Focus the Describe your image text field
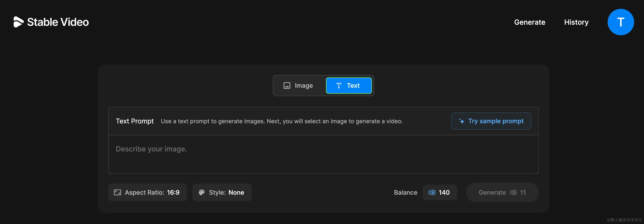The image size is (644, 224). coord(323,154)
